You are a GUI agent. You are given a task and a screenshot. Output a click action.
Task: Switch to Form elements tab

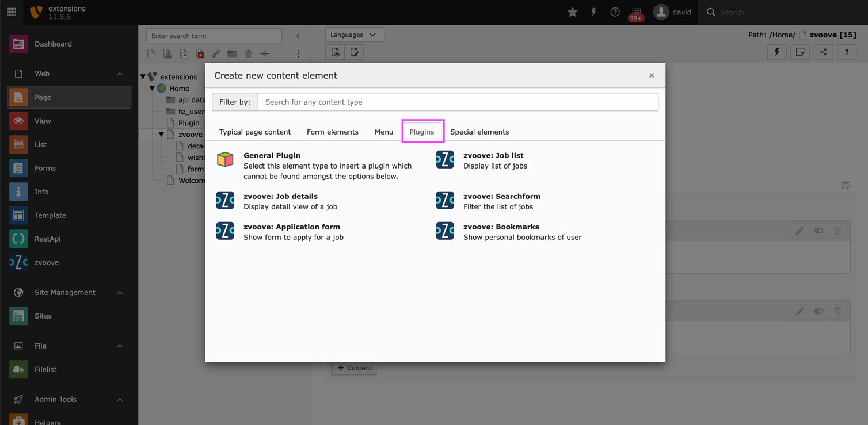333,132
